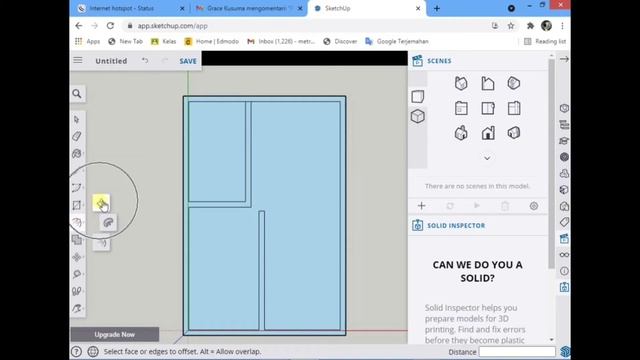Add a new scene with plus

[422, 206]
